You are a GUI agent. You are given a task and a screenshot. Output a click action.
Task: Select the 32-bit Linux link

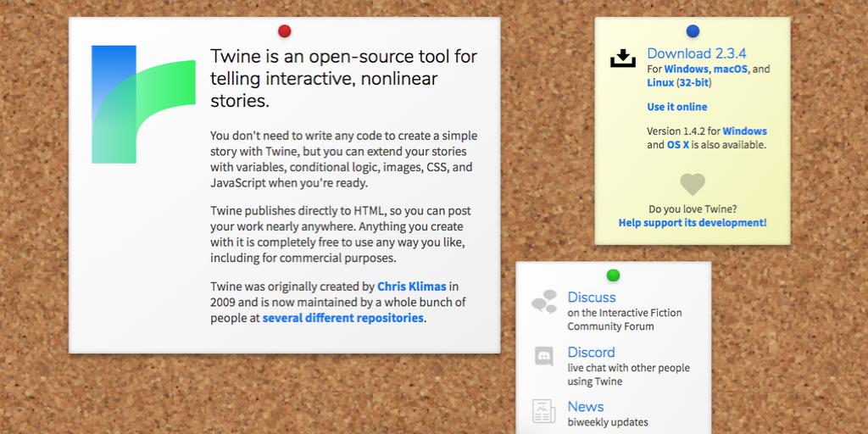tap(694, 83)
